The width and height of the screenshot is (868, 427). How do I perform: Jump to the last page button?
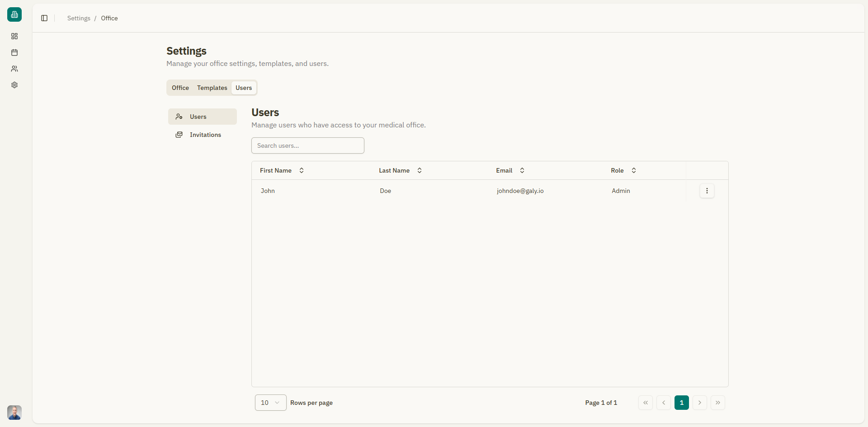(718, 403)
